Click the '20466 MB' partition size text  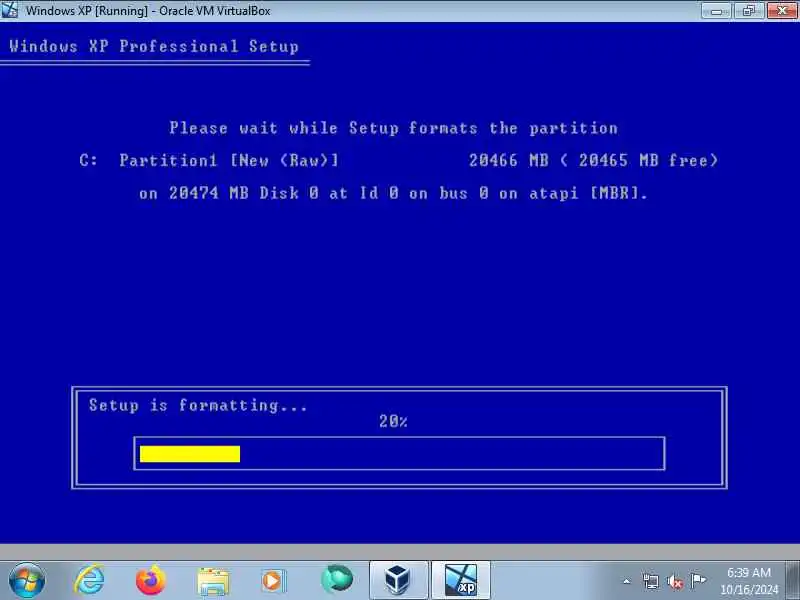[x=509, y=160]
